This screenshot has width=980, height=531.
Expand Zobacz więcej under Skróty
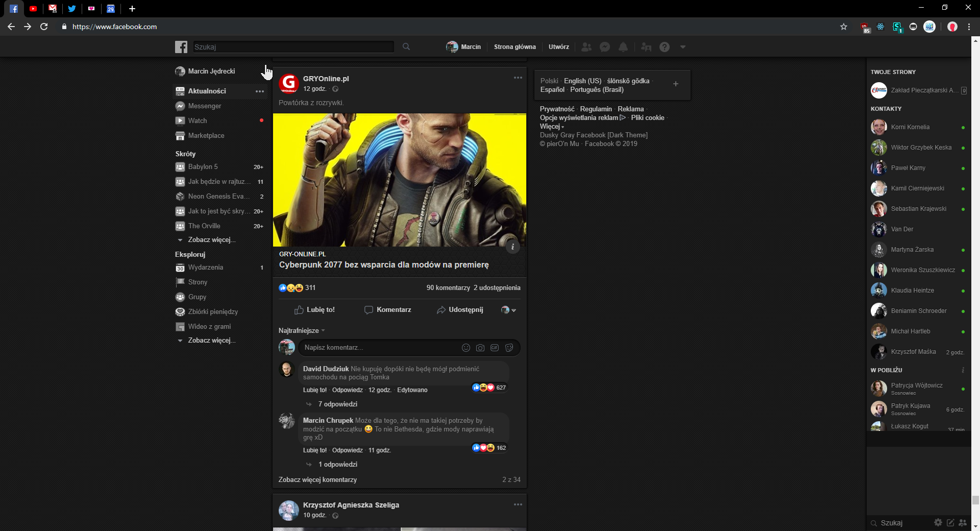point(211,240)
